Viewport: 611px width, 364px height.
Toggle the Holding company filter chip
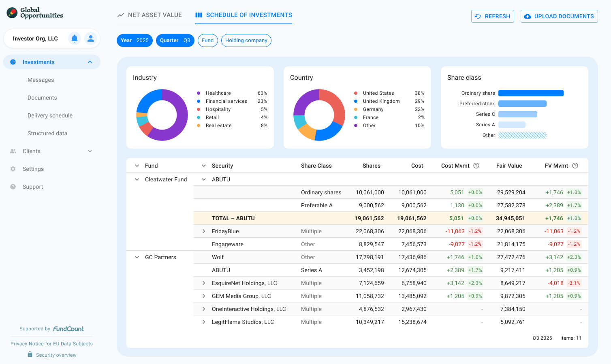[x=246, y=40]
